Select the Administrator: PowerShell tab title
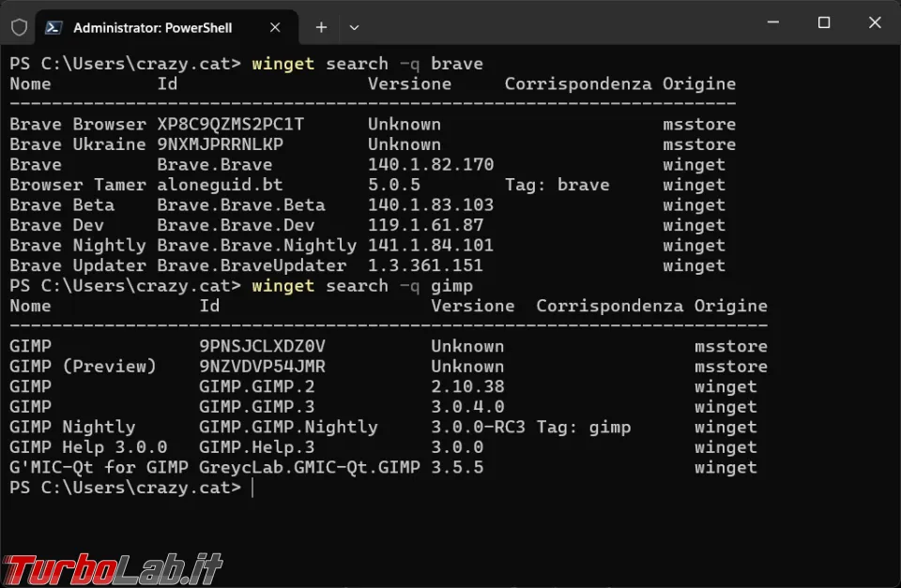Image resolution: width=901 pixels, height=588 pixels. [152, 27]
